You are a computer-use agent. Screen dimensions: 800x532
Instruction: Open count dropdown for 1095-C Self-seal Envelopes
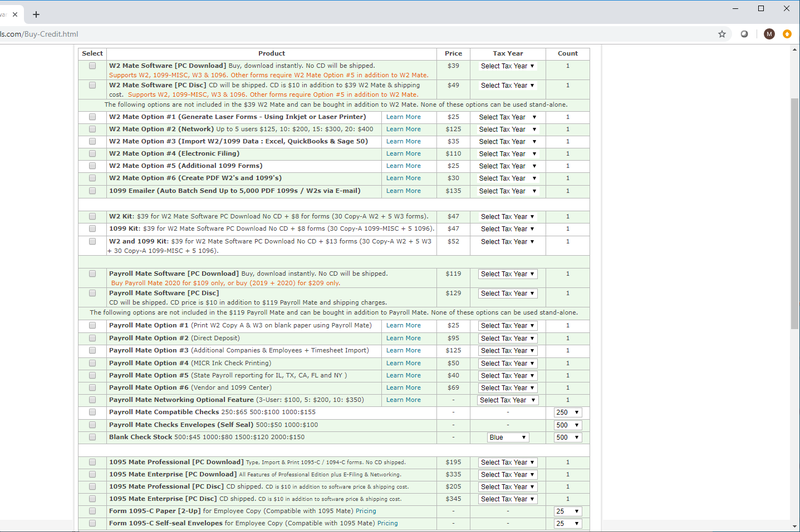point(568,524)
